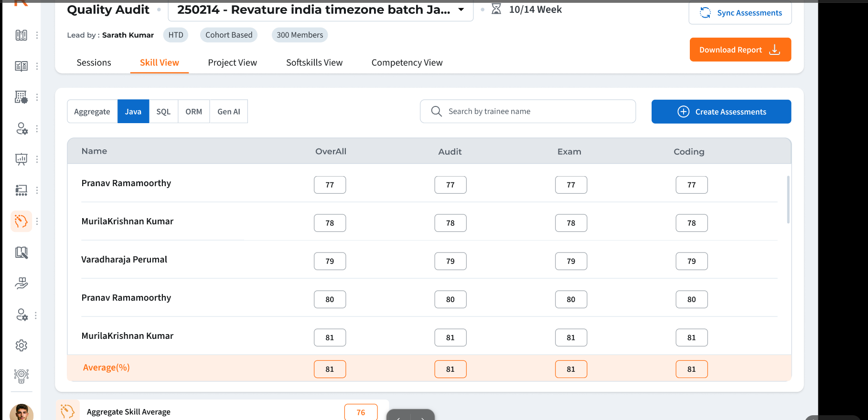868x420 pixels.
Task: Select the Gen AI skill filter
Action: 229,112
